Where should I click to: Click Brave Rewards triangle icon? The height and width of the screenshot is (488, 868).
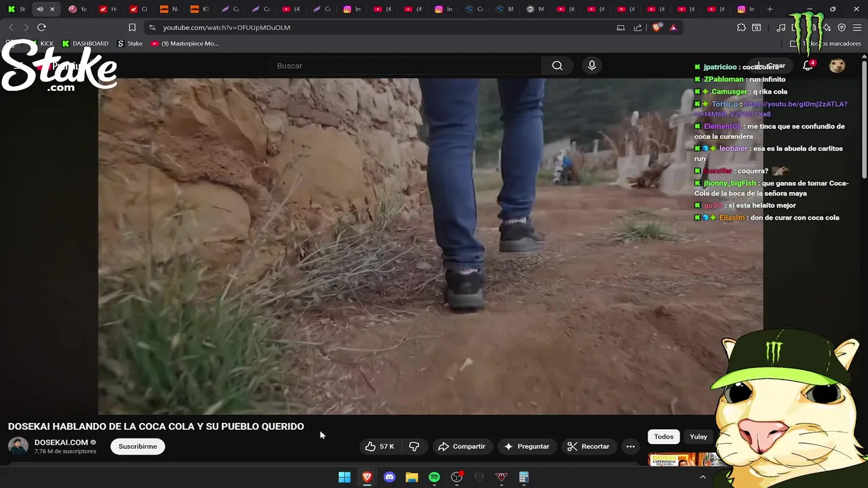pos(673,27)
